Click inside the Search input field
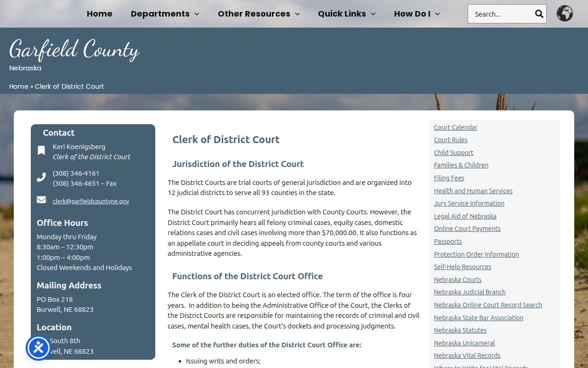Screen dimensions: 588x368 pyautogui.click(x=501, y=14)
